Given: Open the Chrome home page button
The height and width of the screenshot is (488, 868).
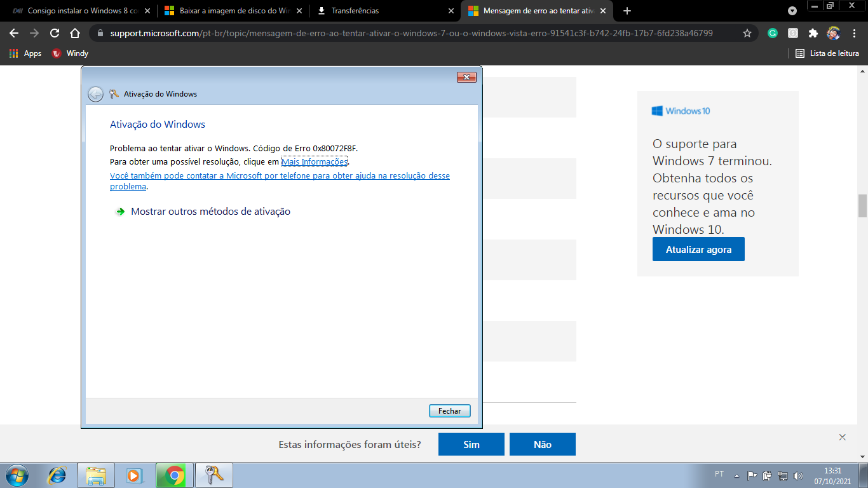Looking at the screenshot, I should pos(75,33).
